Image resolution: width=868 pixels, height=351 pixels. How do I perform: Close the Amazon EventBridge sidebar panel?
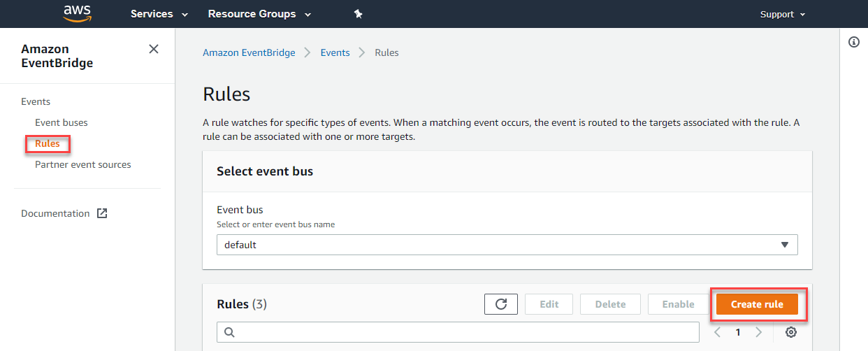point(154,49)
